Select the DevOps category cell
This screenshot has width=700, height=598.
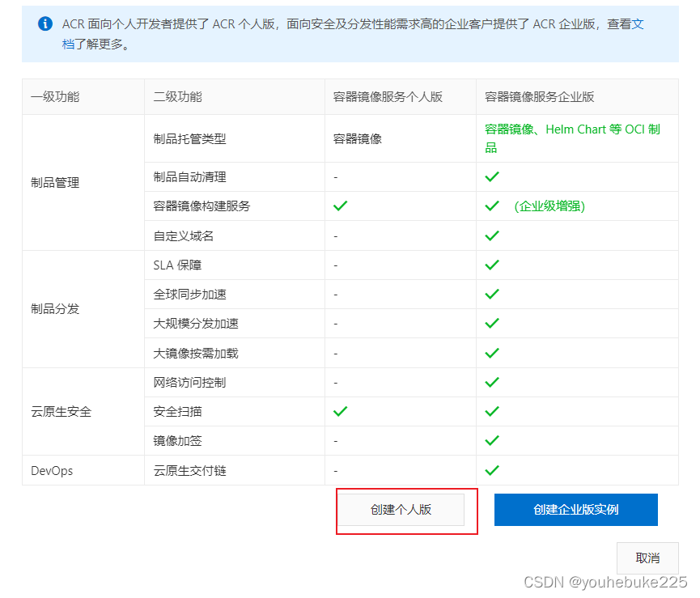[52, 471]
